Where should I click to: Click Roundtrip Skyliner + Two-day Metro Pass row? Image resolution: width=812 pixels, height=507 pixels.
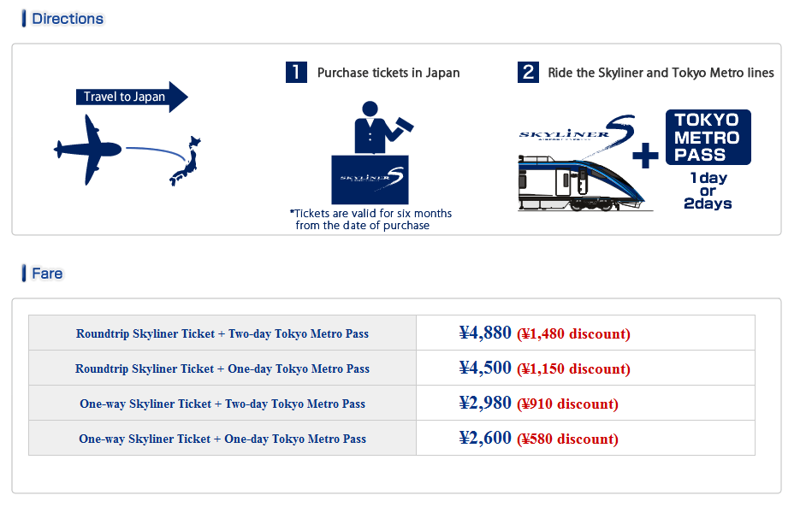pyautogui.click(x=392, y=333)
